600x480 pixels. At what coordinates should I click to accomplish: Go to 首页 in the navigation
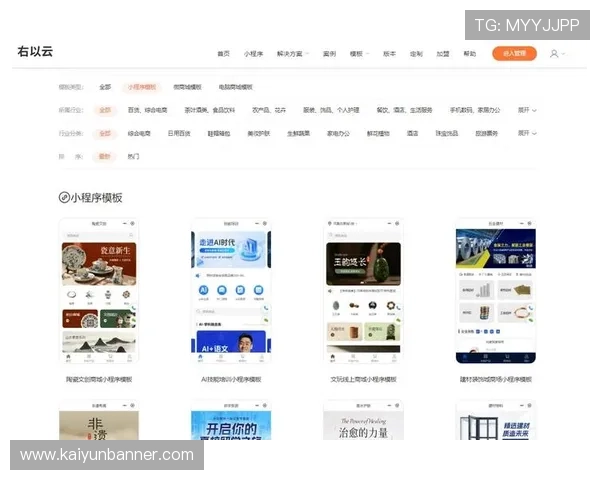pyautogui.click(x=223, y=54)
